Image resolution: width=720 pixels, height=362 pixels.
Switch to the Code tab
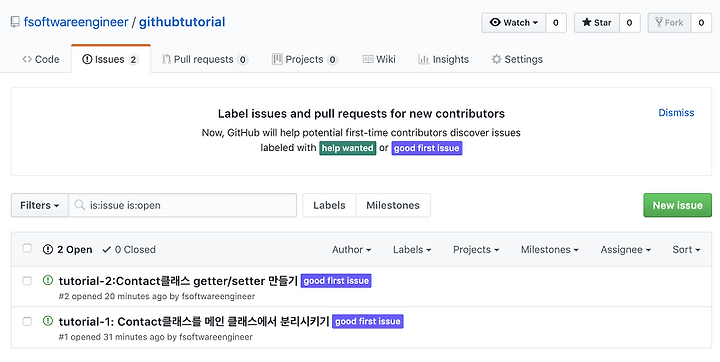[41, 59]
